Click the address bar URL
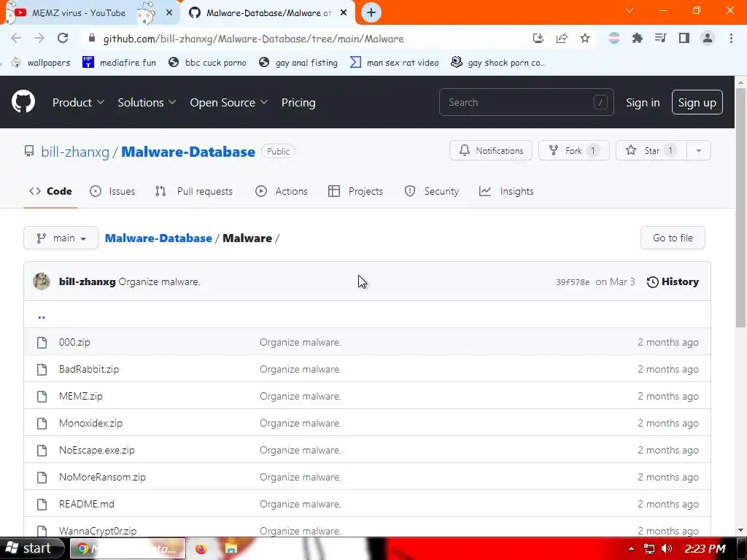The image size is (747, 560). (253, 39)
